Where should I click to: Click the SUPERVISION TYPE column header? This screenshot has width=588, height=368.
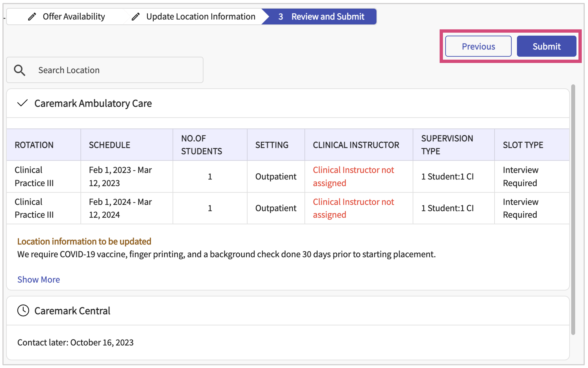(x=454, y=145)
